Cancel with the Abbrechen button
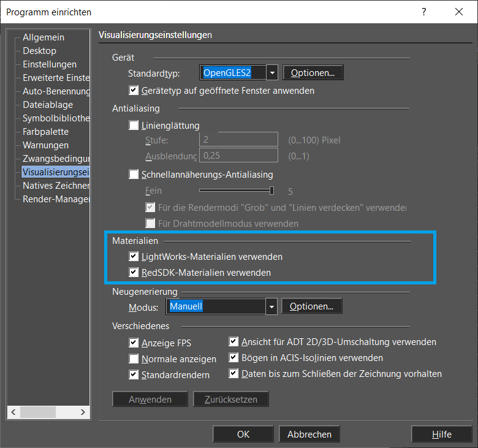 tap(309, 434)
